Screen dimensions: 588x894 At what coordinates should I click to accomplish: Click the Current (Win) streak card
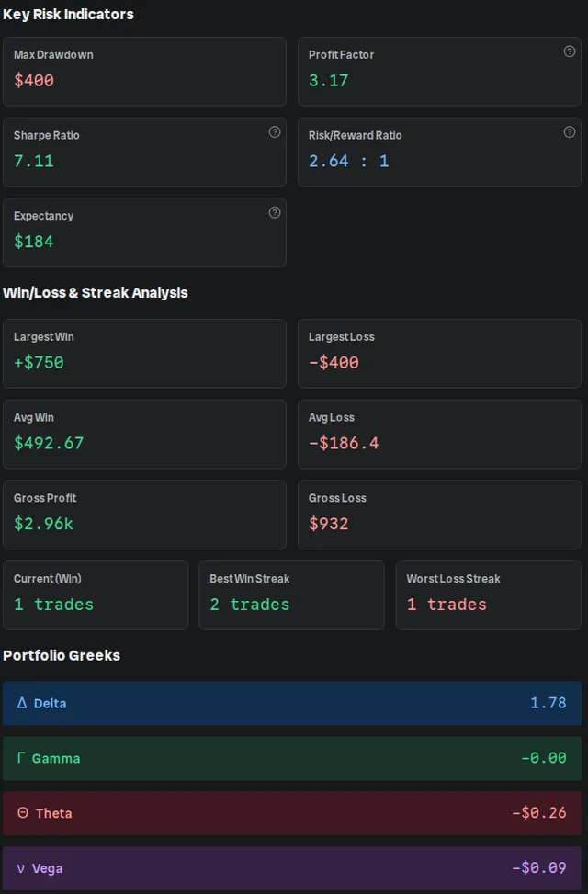pos(96,595)
